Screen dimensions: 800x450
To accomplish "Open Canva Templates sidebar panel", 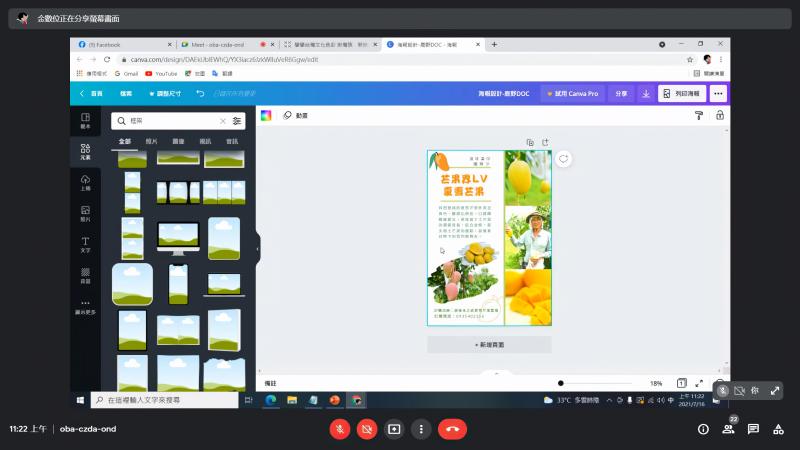I will pyautogui.click(x=85, y=121).
